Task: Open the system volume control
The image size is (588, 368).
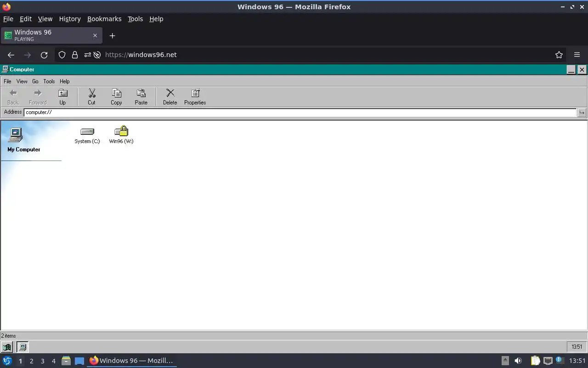Action: pos(518,361)
